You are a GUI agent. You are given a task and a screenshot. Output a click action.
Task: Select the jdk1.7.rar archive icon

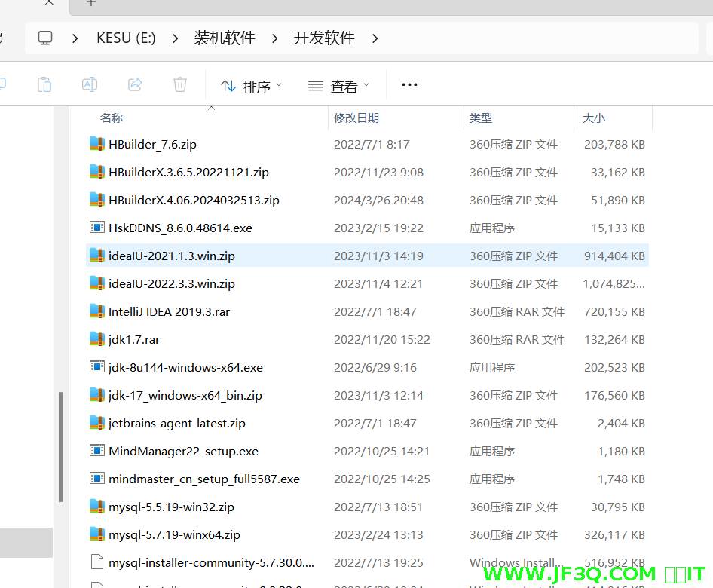[96, 339]
